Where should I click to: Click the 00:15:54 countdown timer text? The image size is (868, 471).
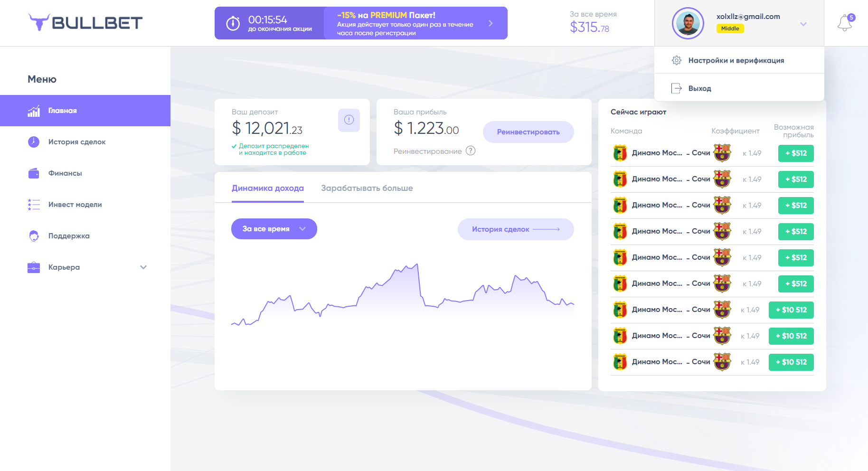(x=268, y=20)
